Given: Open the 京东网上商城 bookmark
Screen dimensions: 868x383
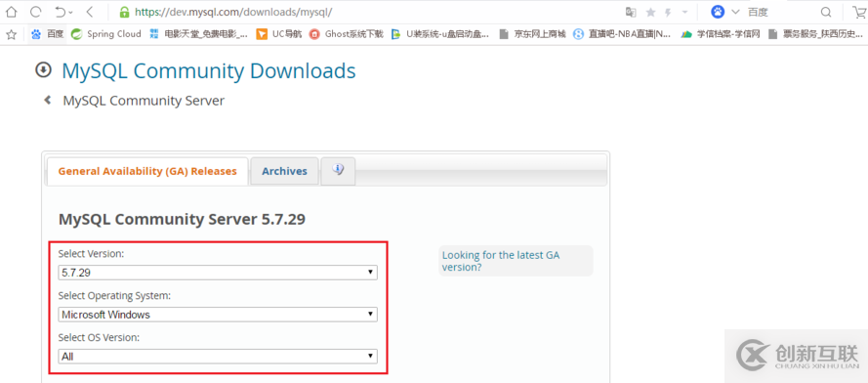Looking at the screenshot, I should pos(532,34).
